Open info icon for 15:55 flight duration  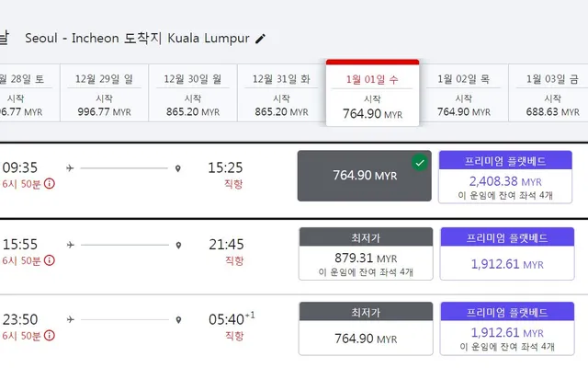[x=49, y=260]
